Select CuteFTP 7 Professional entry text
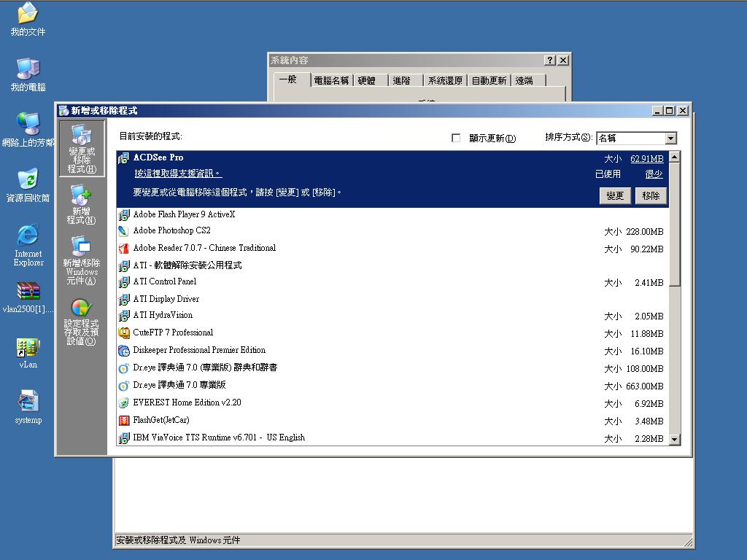Image resolution: width=747 pixels, height=560 pixels. pos(173,332)
